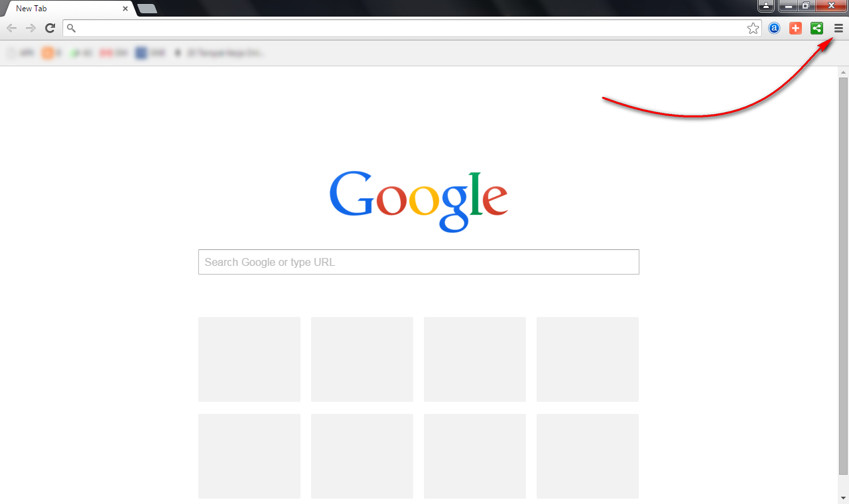Open the user profile switcher button
This screenshot has height=504, width=849.
coord(766,5)
